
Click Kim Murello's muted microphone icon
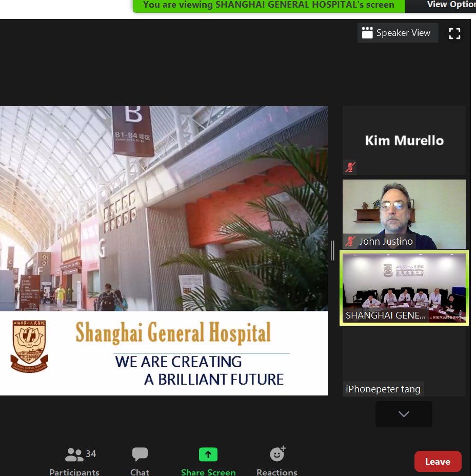pyautogui.click(x=350, y=167)
